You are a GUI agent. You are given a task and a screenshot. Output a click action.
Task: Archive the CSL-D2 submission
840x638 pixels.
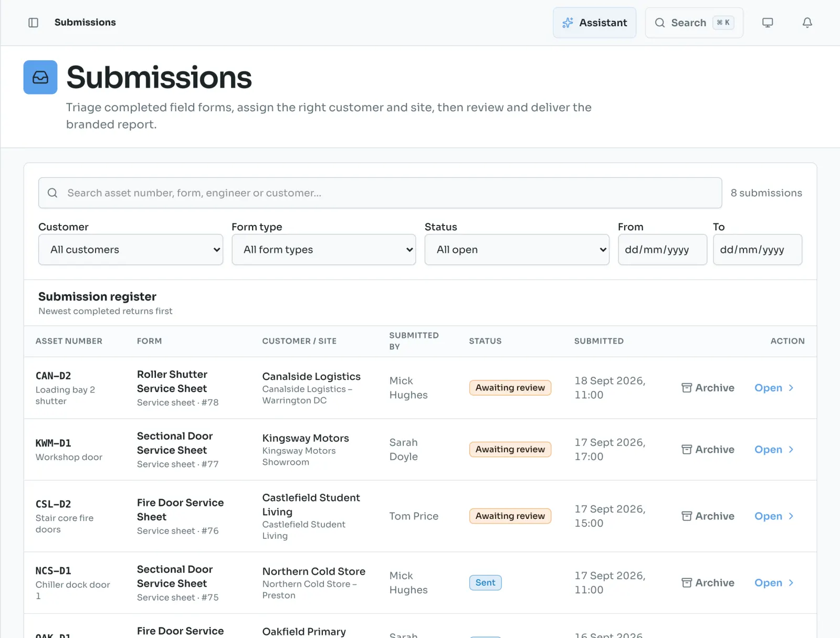(x=708, y=516)
